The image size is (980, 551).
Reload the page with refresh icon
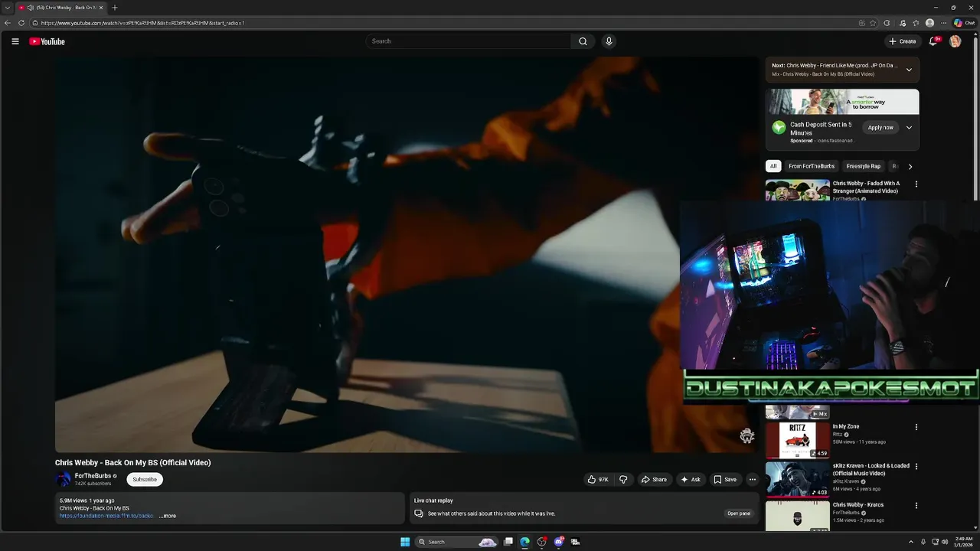[x=21, y=23]
